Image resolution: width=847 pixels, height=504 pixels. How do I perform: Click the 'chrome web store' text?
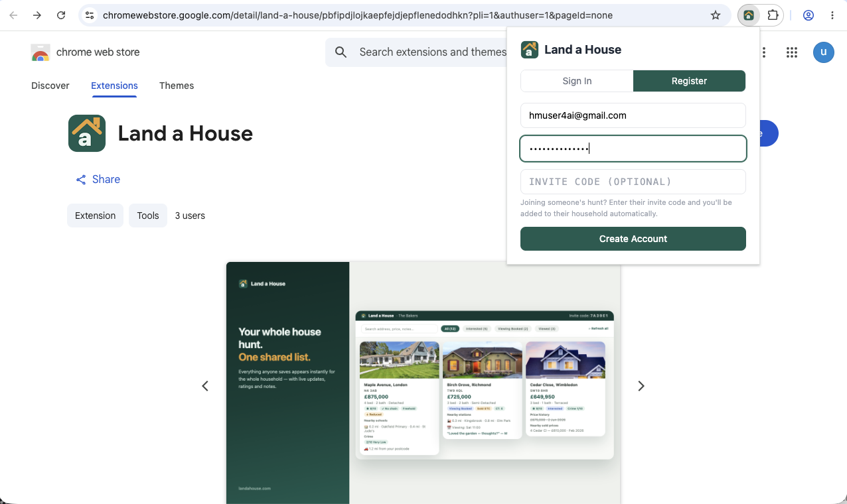(x=98, y=52)
